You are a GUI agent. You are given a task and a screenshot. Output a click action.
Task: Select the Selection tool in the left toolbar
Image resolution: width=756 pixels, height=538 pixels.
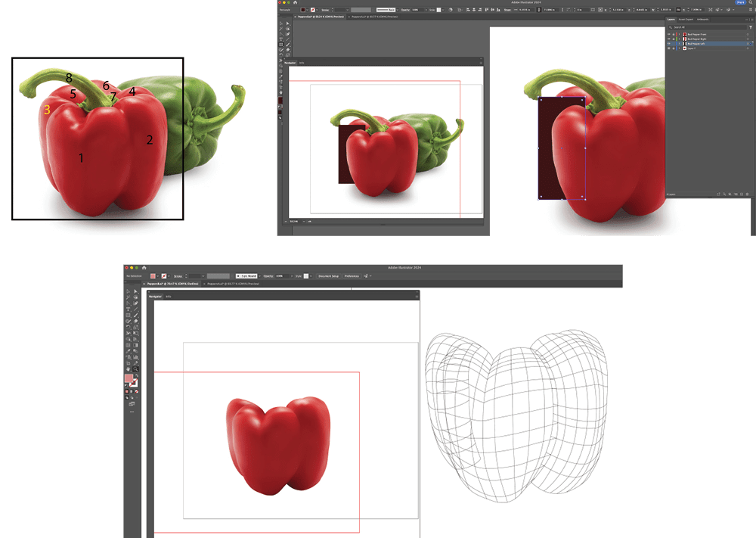point(127,291)
